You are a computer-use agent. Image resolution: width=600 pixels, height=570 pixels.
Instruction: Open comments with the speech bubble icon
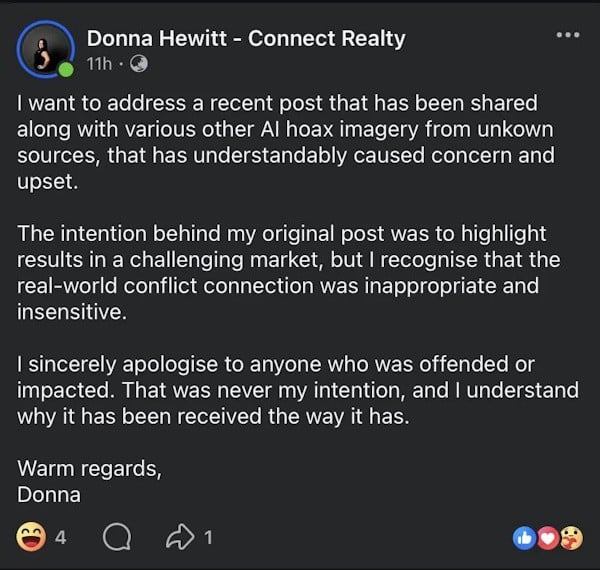(117, 537)
